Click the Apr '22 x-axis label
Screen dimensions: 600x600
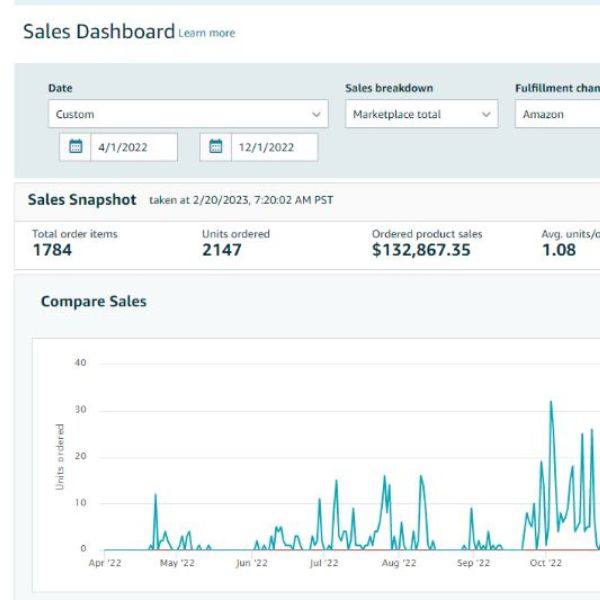coord(105,564)
